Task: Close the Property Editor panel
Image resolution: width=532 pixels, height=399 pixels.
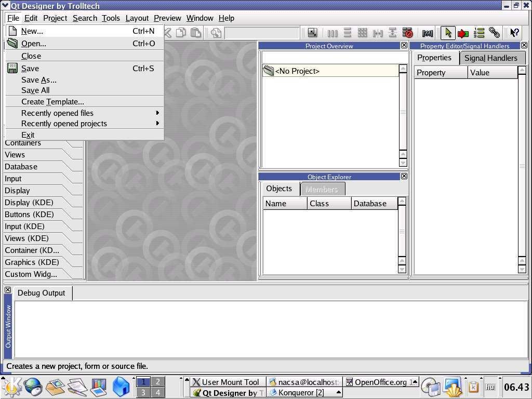Action: coord(524,45)
